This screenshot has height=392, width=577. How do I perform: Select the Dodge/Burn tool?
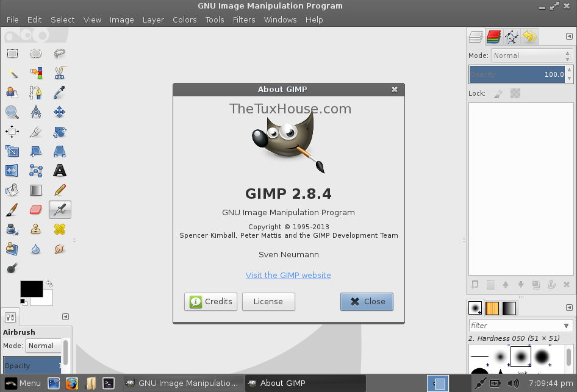[12, 268]
